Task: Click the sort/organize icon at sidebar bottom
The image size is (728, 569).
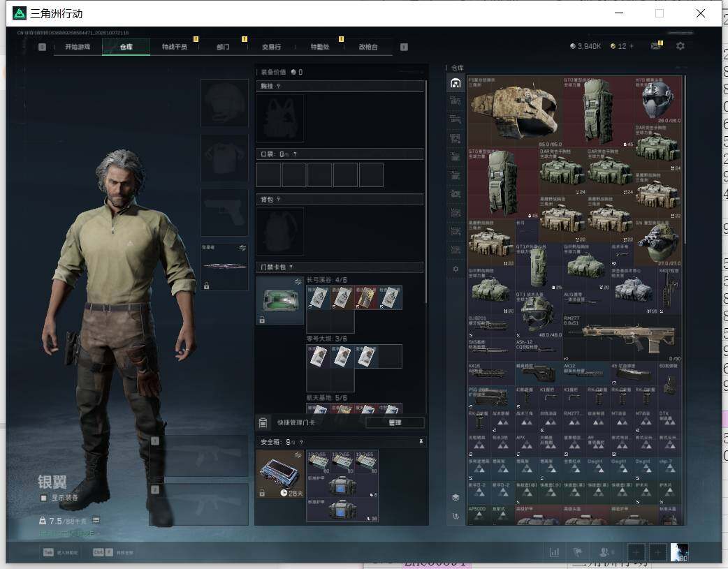Action: (456, 516)
